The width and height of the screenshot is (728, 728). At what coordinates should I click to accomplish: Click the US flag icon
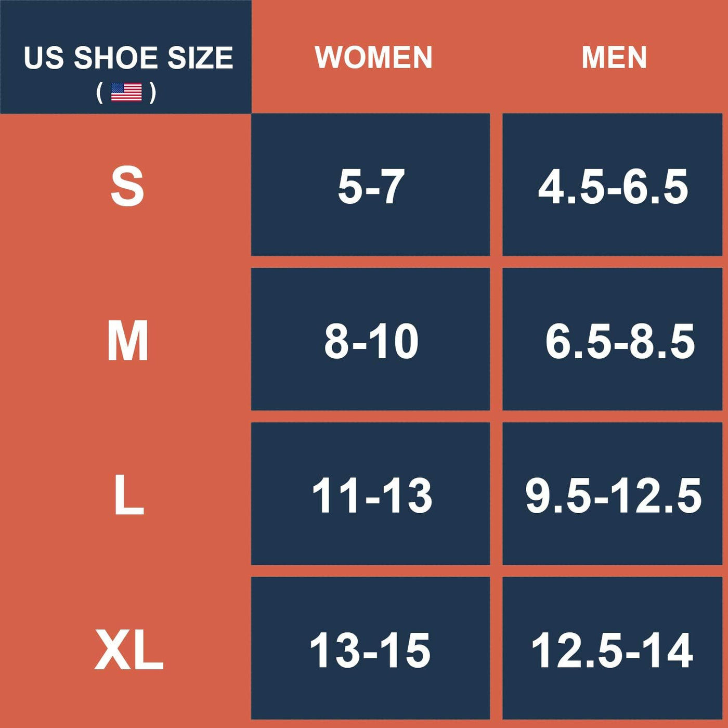click(126, 93)
